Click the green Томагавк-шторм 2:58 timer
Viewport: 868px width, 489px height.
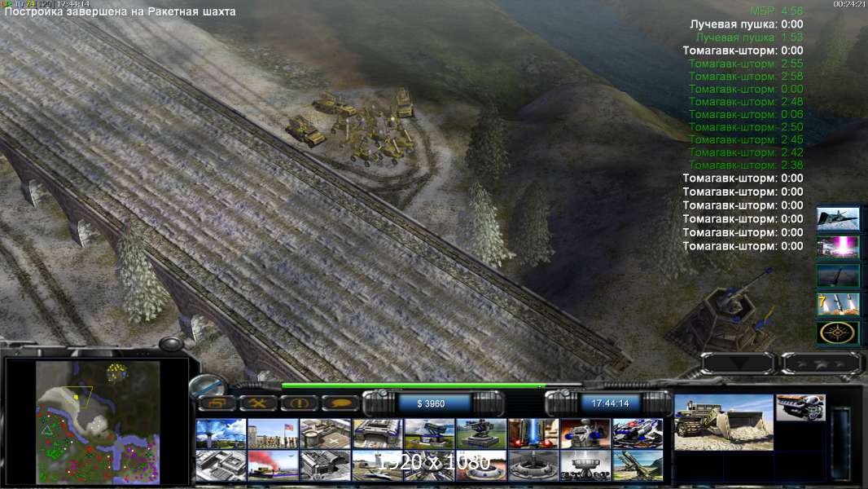(746, 77)
